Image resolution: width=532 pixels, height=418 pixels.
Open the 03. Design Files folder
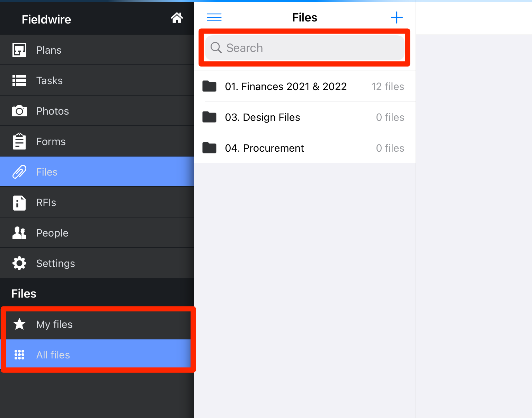pos(262,117)
